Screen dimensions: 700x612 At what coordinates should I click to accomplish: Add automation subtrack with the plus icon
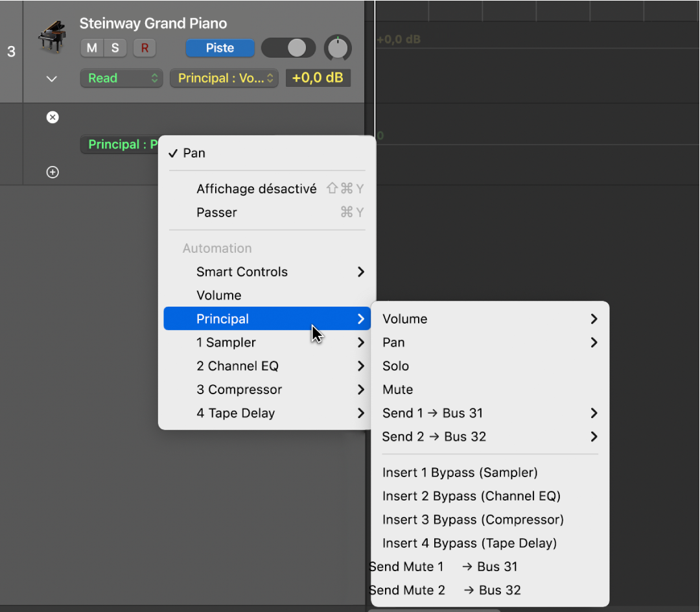[x=52, y=172]
